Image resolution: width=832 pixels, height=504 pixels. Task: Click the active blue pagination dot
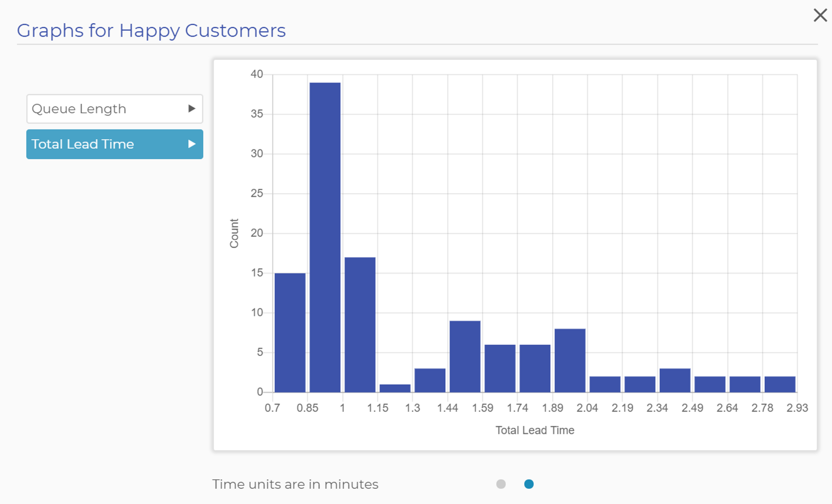529,484
